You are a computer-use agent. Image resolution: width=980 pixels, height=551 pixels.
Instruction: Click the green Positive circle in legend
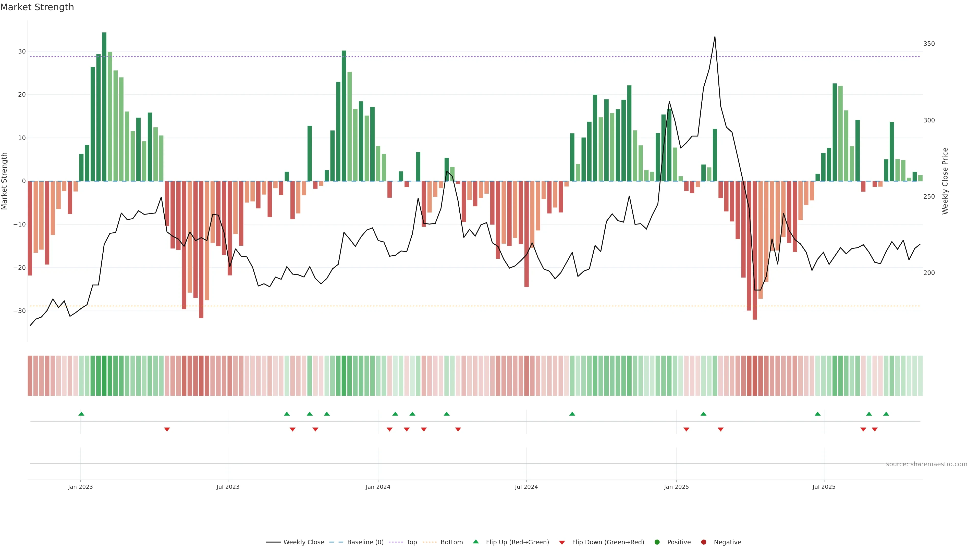point(657,542)
